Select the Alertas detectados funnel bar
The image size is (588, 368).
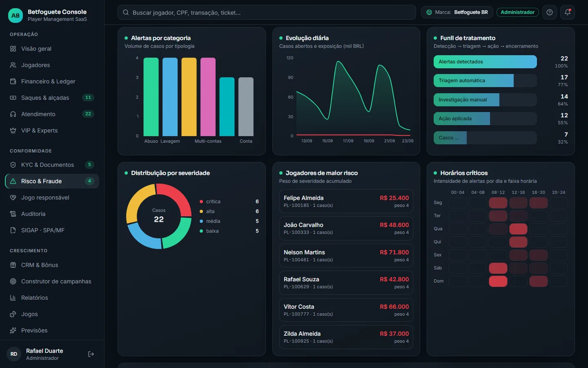(x=485, y=62)
